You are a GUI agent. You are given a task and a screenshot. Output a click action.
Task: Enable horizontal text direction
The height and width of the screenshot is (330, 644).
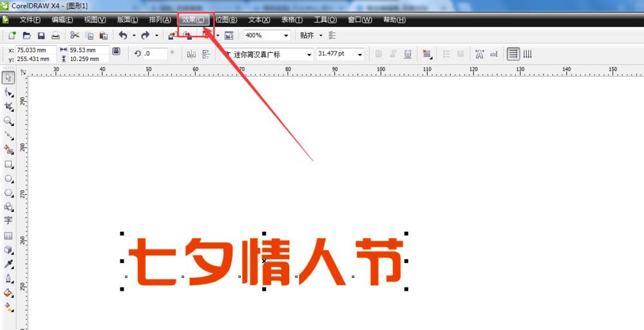[513, 54]
